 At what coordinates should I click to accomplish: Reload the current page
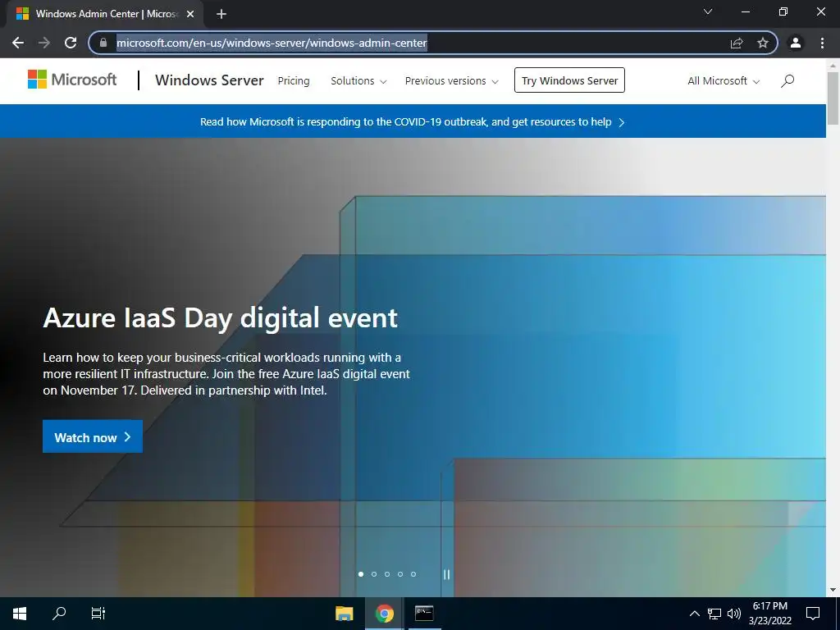point(71,43)
